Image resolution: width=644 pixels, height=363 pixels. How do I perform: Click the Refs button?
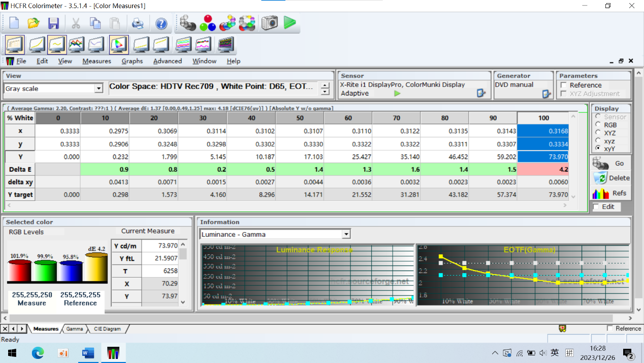611,193
